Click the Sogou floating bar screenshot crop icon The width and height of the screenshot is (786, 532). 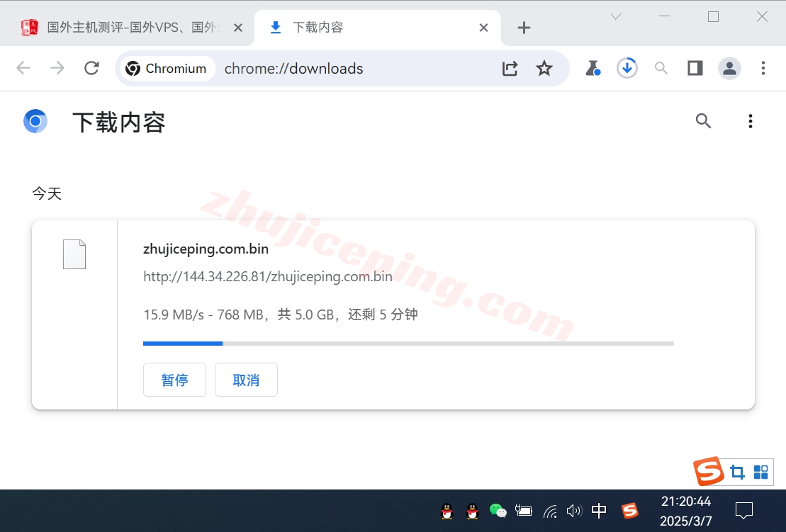[737, 472]
